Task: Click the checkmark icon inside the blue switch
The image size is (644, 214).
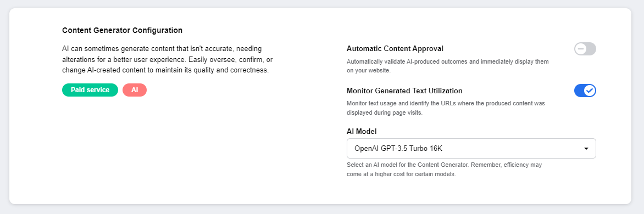Action: click(x=590, y=91)
